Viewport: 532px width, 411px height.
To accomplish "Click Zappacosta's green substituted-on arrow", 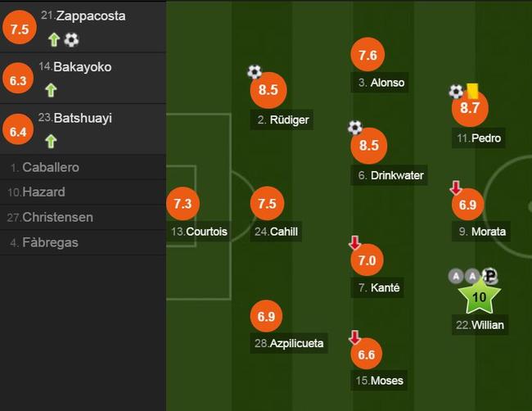I will [54, 40].
